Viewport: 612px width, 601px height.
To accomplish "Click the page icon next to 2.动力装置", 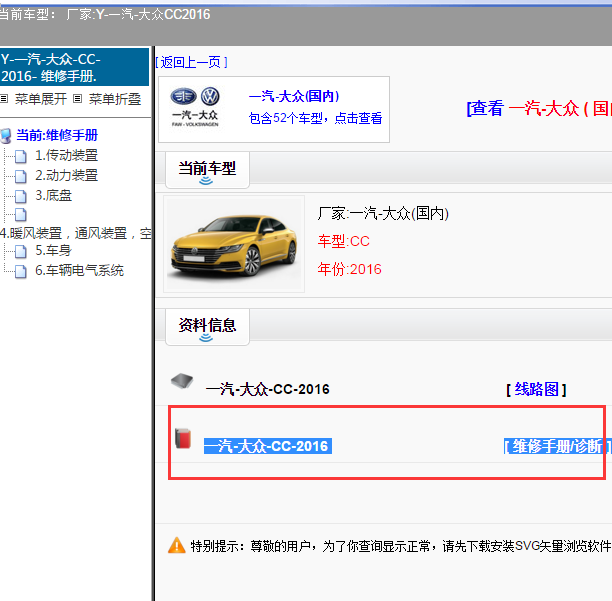I will 21,176.
